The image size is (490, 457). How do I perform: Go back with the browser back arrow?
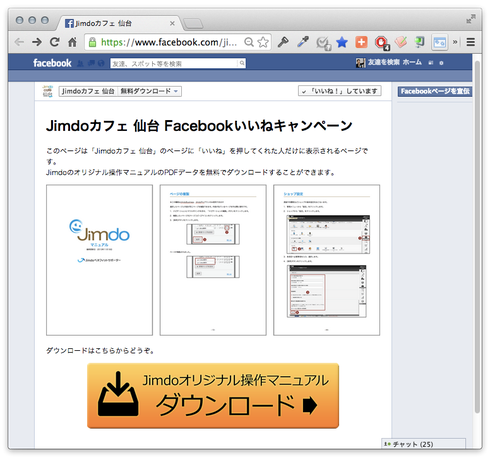pyautogui.click(x=20, y=42)
